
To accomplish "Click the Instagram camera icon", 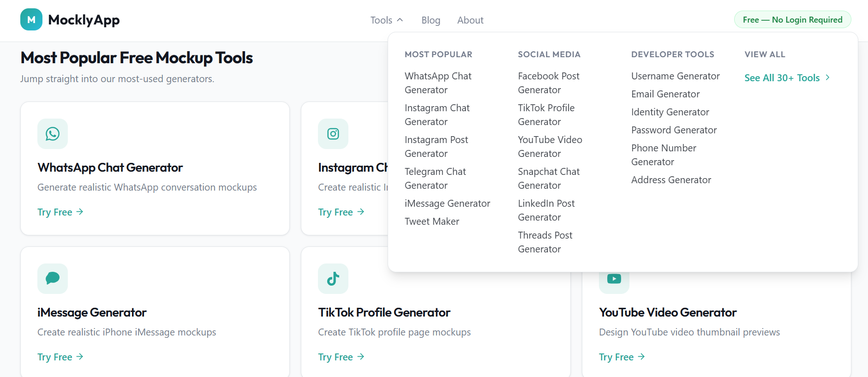I will 333,134.
